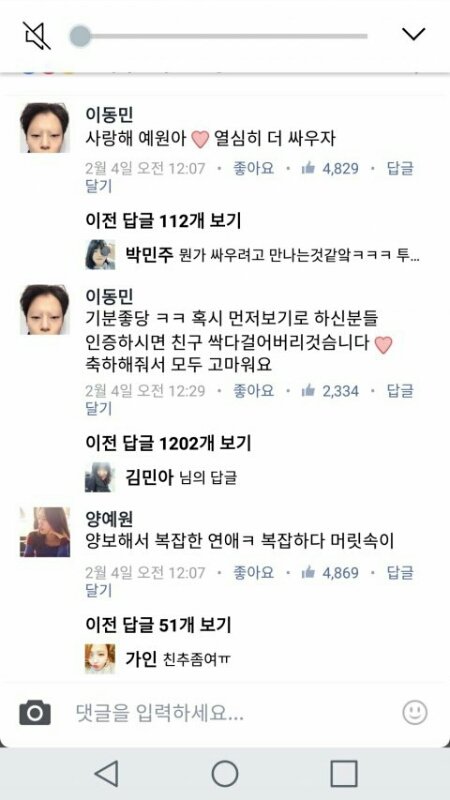
Task: Open recent apps square button
Action: (x=343, y=773)
